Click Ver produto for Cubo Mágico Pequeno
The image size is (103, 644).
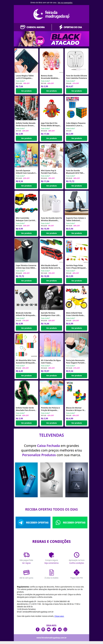point(76,138)
